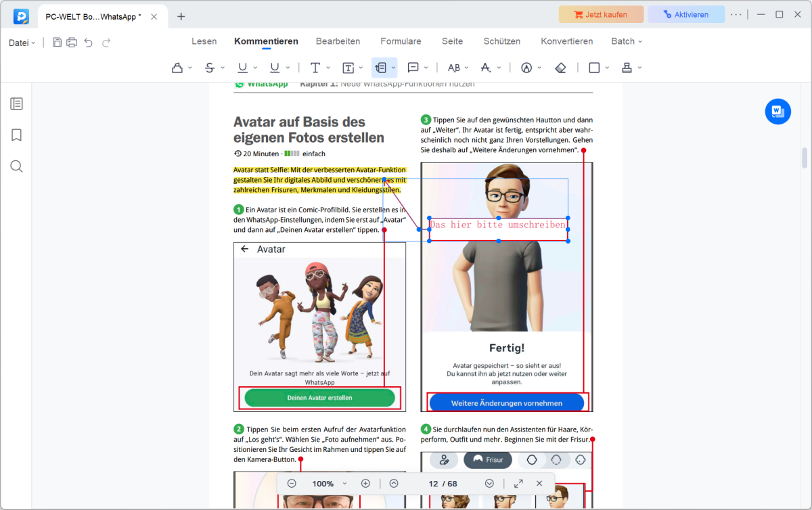The image size is (812, 510).
Task: Open the Batch dropdown menu
Action: pos(627,41)
